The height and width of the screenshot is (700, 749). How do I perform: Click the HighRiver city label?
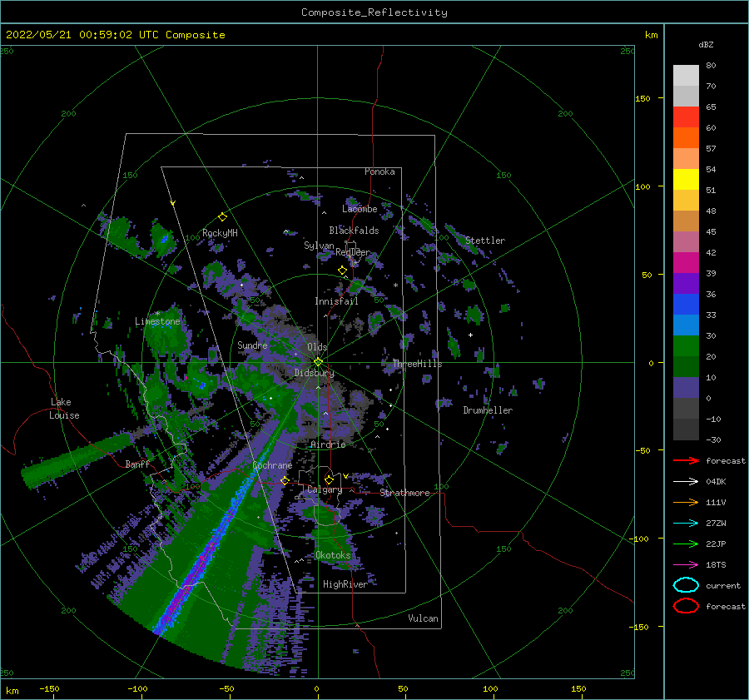coord(345,584)
